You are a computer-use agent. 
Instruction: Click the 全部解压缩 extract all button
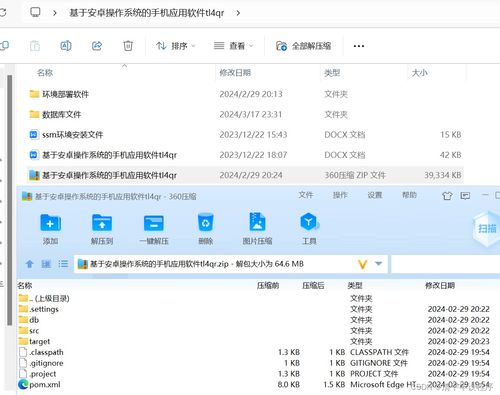[303, 46]
